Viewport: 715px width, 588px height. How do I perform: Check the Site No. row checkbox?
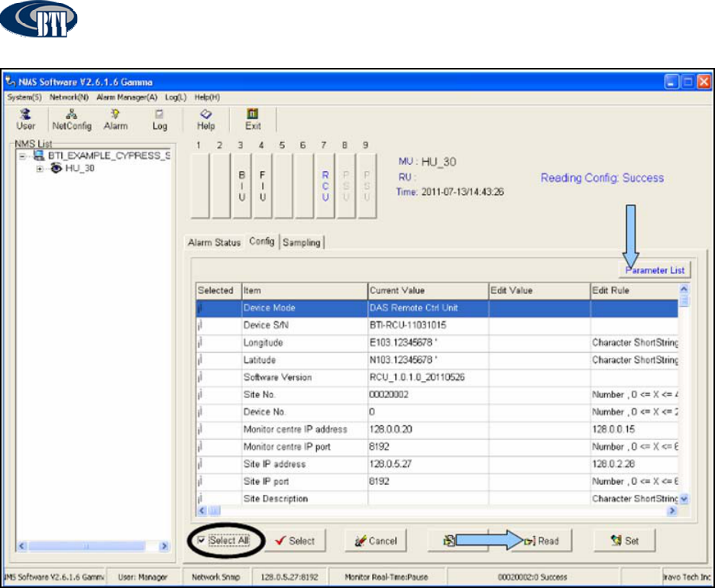tap(200, 394)
